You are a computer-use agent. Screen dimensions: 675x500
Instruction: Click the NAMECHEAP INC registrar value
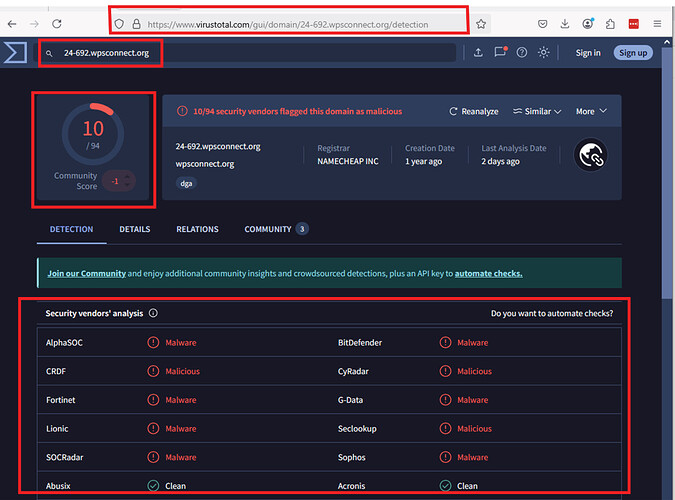tap(348, 161)
